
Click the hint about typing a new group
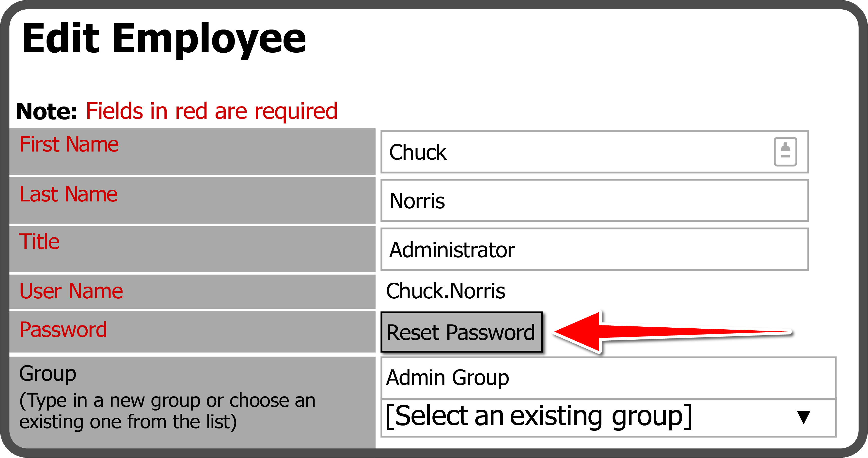coord(167,411)
